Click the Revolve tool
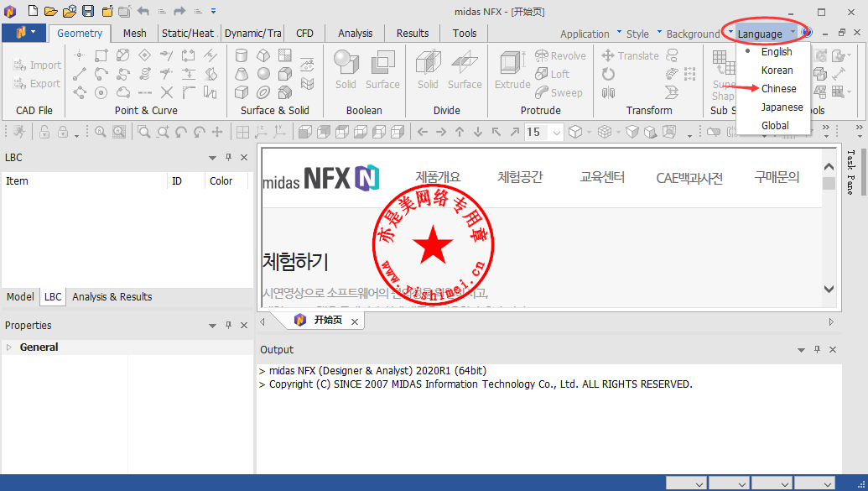Screen dimensions: 868x491 [560, 55]
